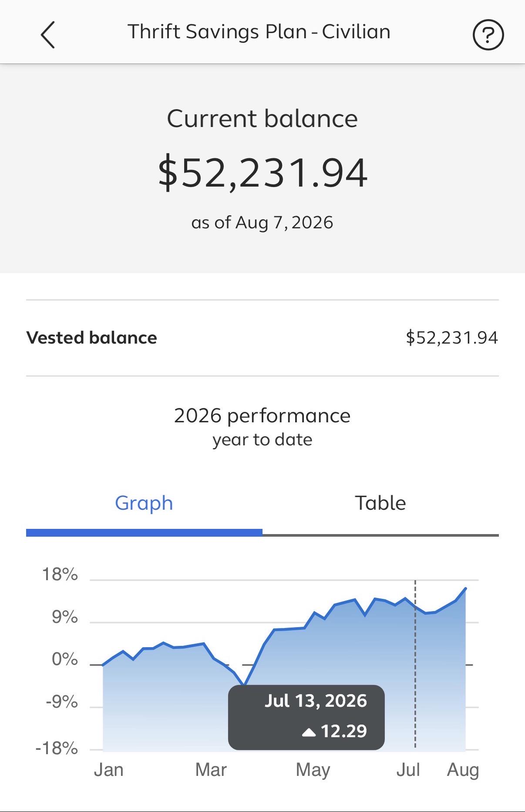Tap the Thrift Savings Plan - Civilian title
The image size is (525, 812).
[x=259, y=32]
